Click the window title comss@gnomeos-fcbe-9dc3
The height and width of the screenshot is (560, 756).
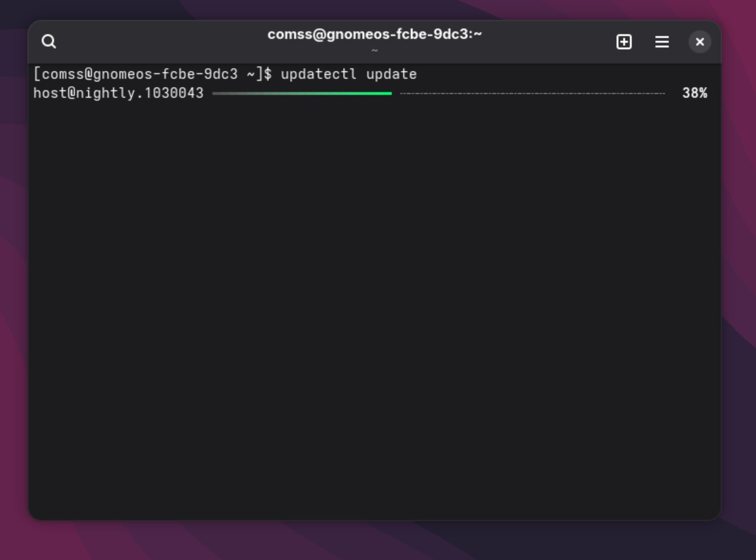tap(374, 34)
